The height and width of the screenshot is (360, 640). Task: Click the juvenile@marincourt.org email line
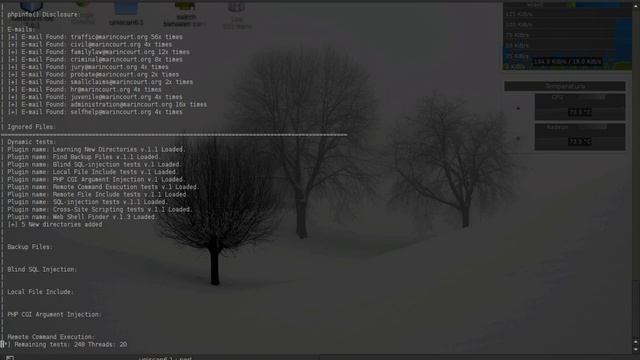coord(95,97)
